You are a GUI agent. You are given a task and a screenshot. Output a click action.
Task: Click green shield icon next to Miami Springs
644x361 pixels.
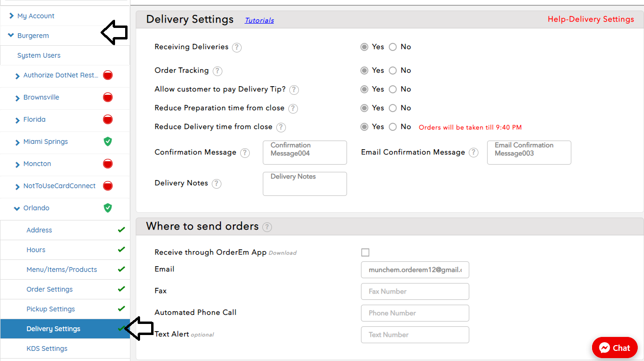(x=108, y=142)
